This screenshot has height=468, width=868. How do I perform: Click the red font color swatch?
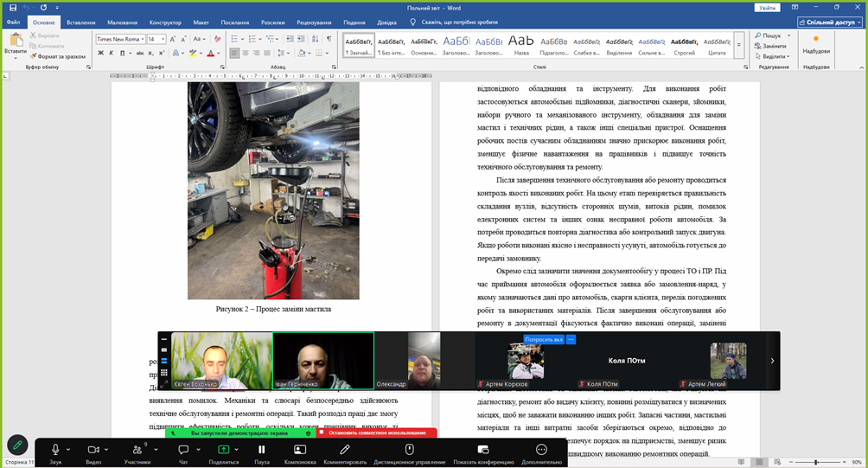tap(211, 54)
